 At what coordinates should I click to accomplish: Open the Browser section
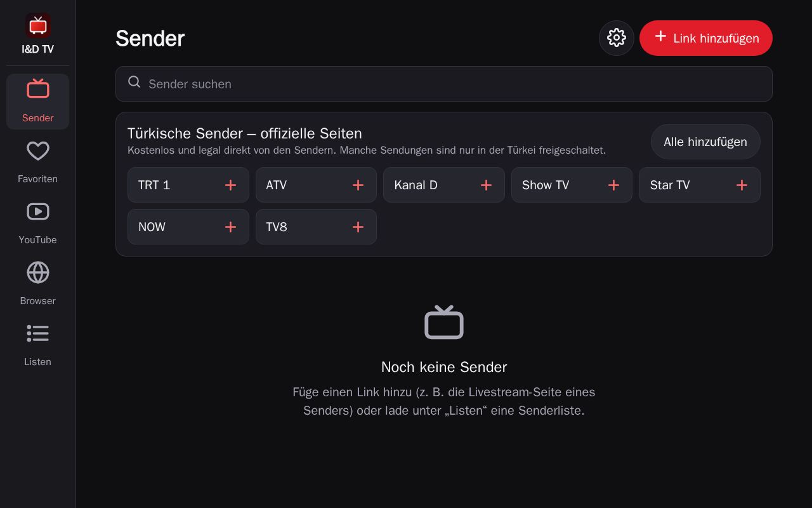coord(38,284)
